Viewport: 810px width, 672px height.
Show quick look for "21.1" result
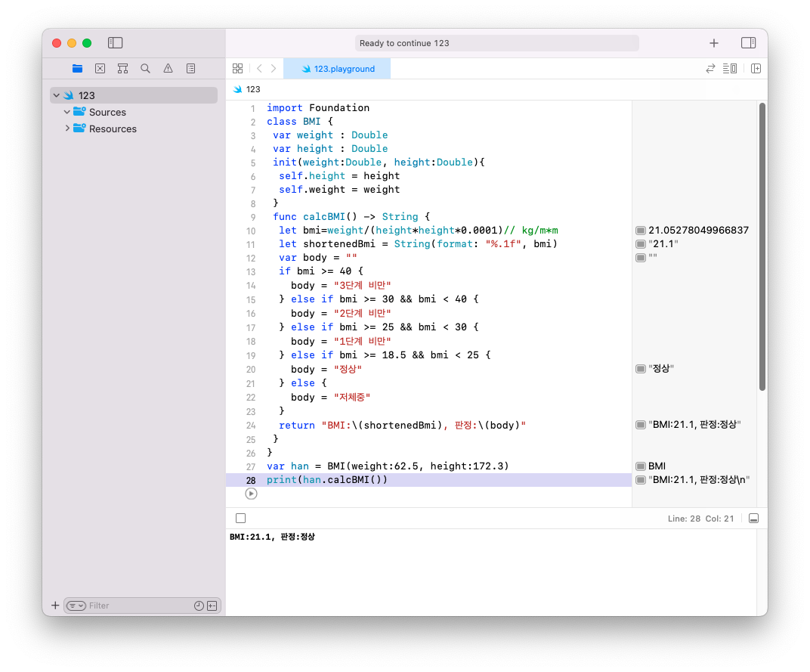click(x=641, y=244)
